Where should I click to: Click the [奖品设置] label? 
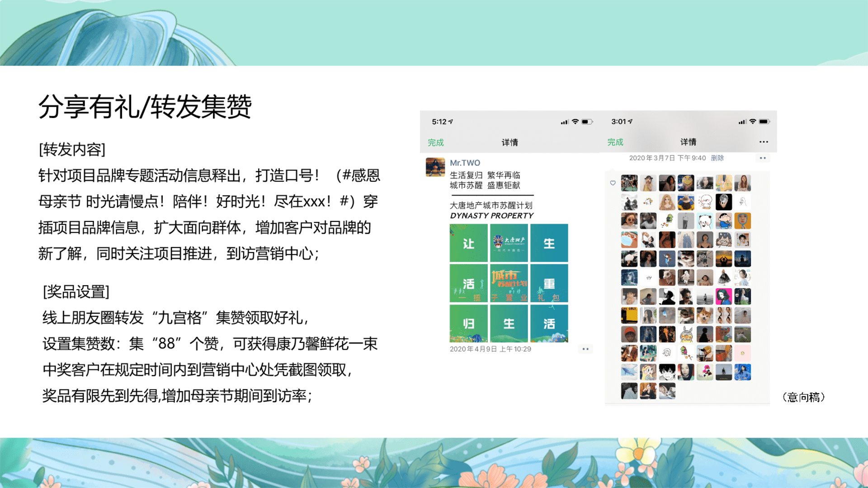(76, 291)
